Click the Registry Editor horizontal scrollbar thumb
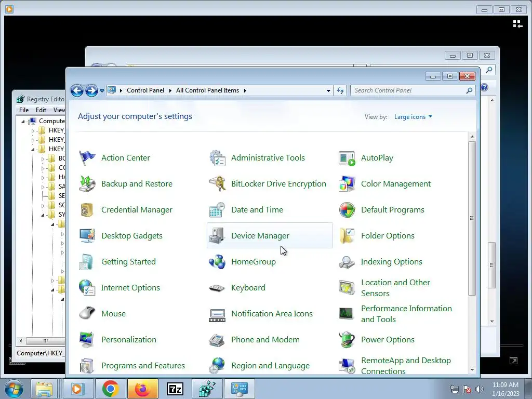Image resolution: width=532 pixels, height=399 pixels. (x=45, y=341)
